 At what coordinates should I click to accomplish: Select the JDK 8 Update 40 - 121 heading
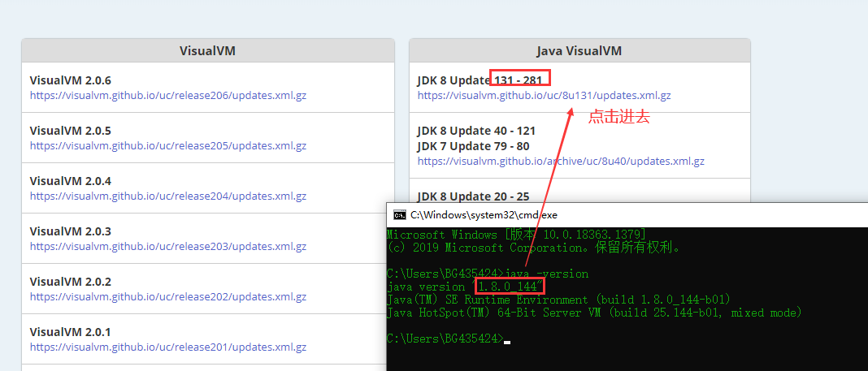[x=476, y=131]
